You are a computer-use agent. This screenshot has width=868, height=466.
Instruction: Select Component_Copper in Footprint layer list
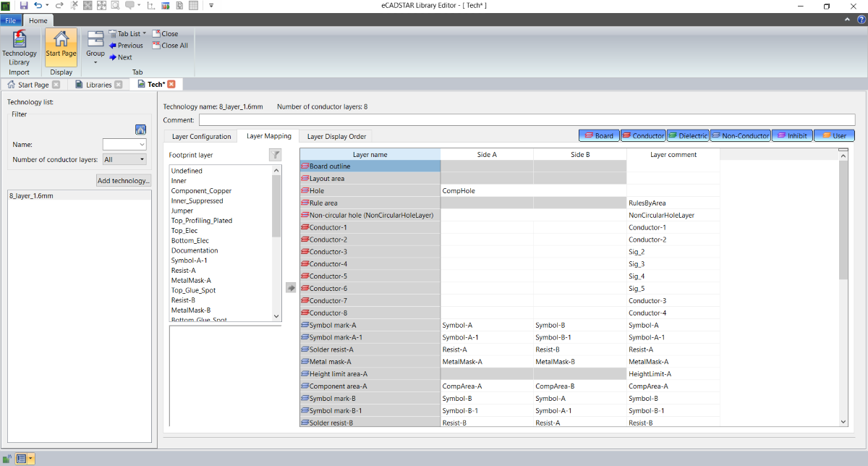[221, 191]
